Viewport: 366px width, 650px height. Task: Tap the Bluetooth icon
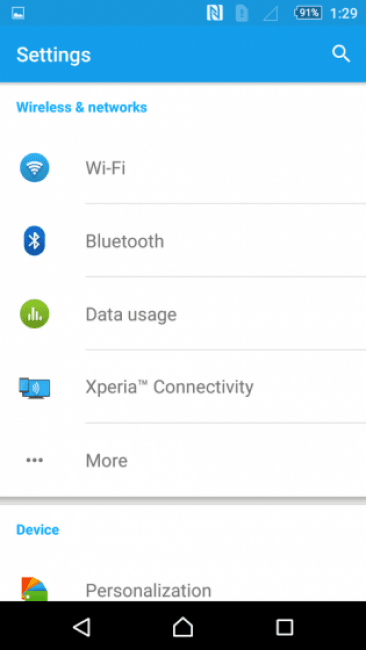coord(34,240)
